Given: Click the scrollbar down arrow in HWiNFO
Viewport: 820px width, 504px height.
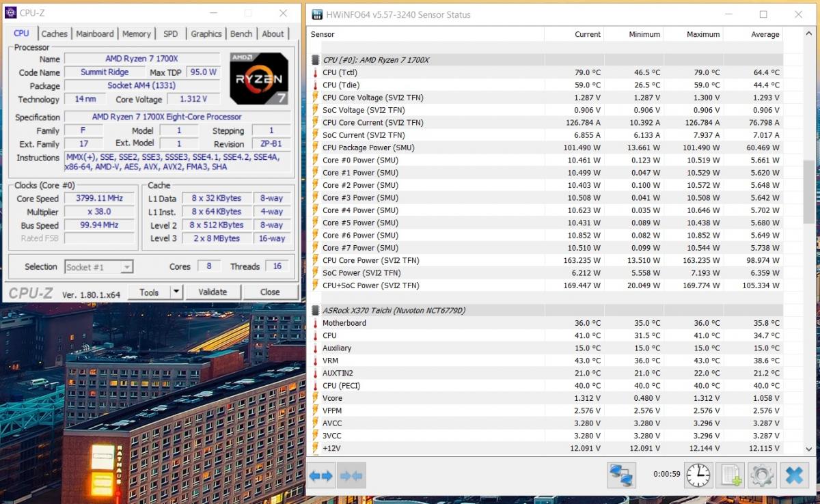Looking at the screenshot, I should pos(809,449).
